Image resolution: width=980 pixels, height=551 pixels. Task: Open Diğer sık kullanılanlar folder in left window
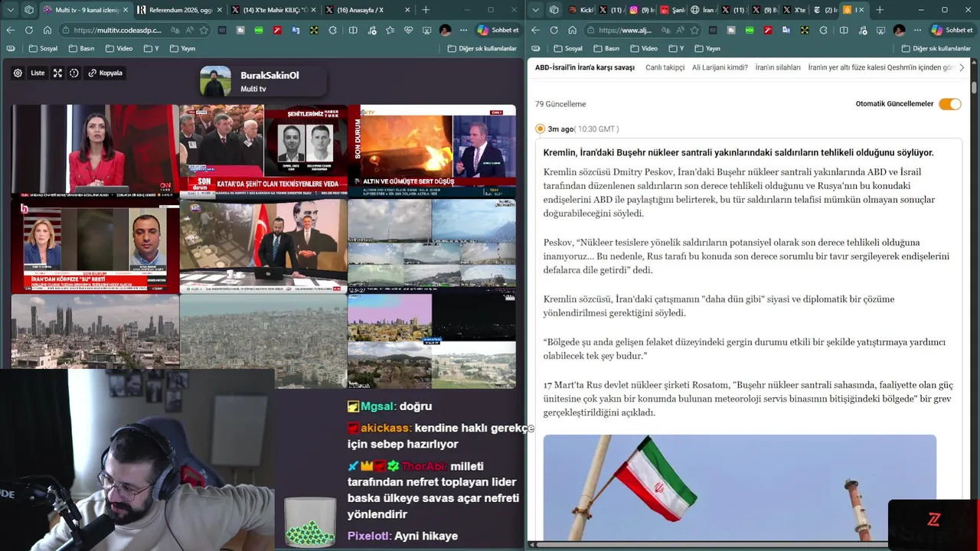pyautogui.click(x=482, y=48)
